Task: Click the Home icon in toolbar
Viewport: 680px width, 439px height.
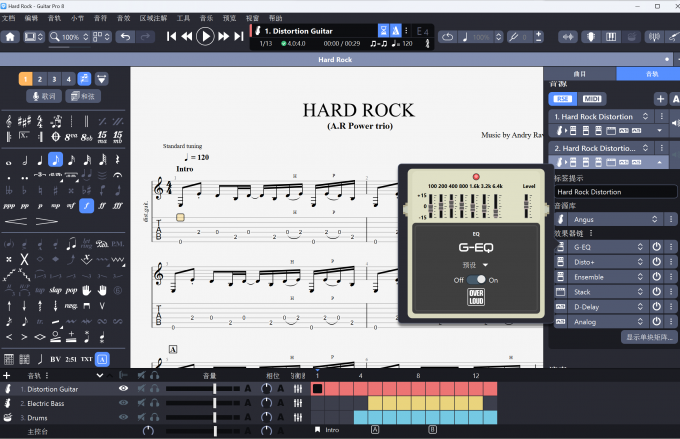Action: pyautogui.click(x=10, y=37)
